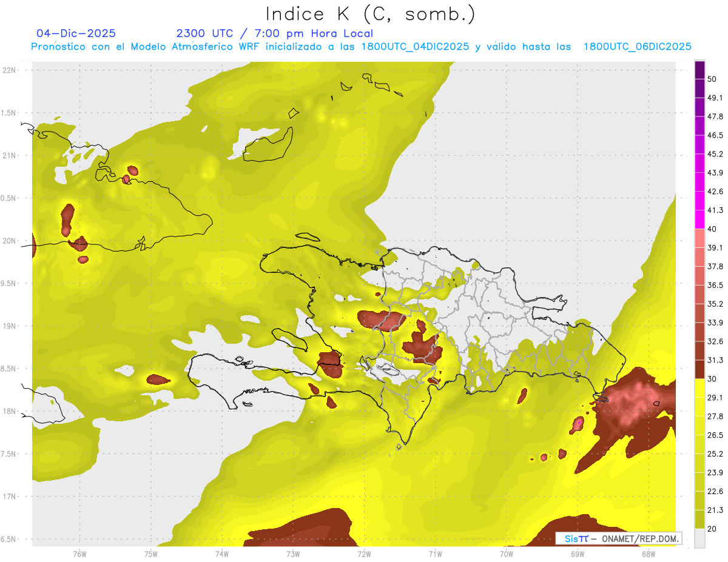Click the '40' legend value

tap(713, 229)
